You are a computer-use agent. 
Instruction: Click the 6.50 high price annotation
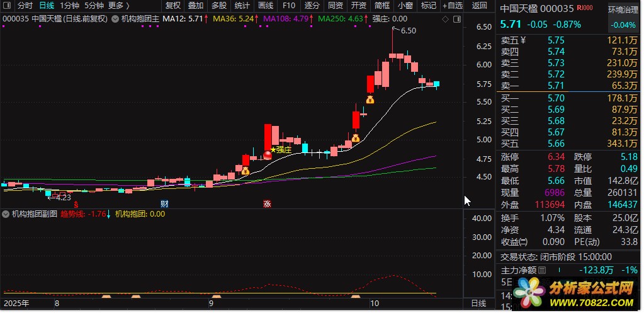point(409,31)
